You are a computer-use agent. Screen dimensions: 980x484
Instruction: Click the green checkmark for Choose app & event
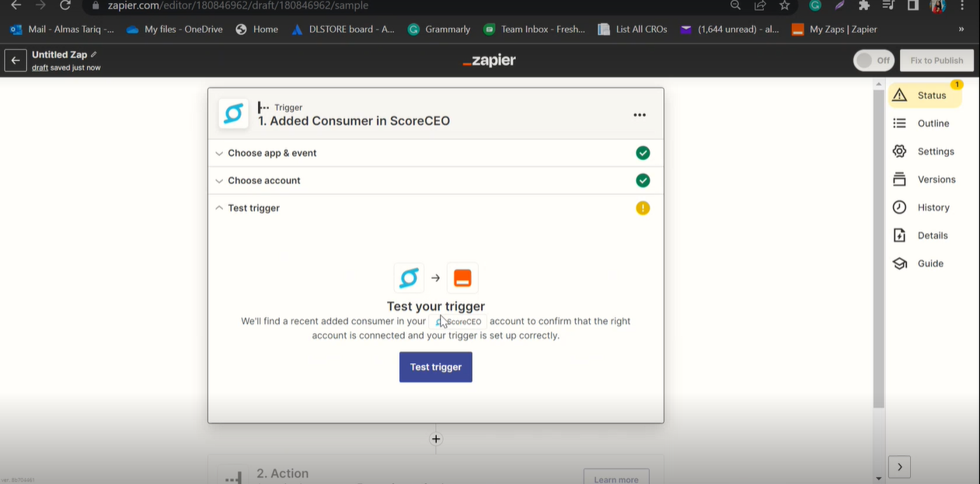tap(643, 153)
